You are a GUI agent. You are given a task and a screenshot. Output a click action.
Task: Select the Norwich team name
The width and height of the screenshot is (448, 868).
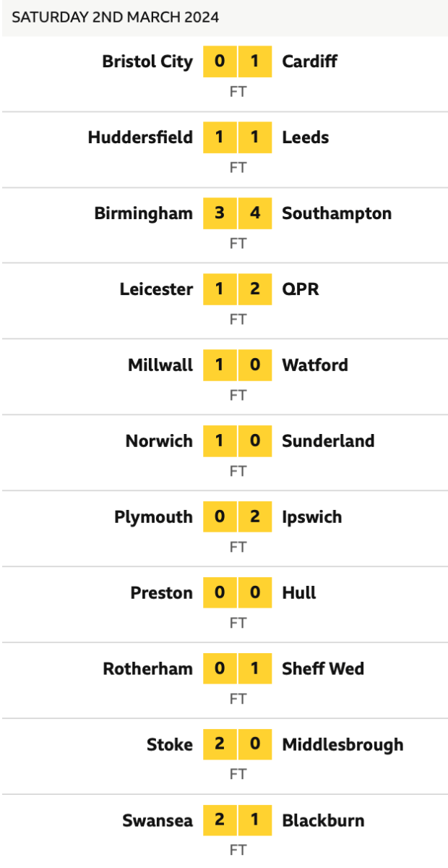coord(159,441)
